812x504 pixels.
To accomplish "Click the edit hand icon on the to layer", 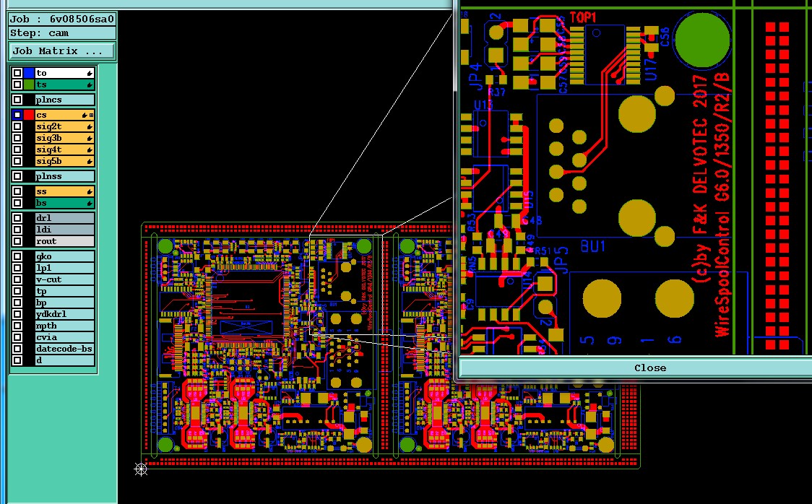I will (90, 74).
